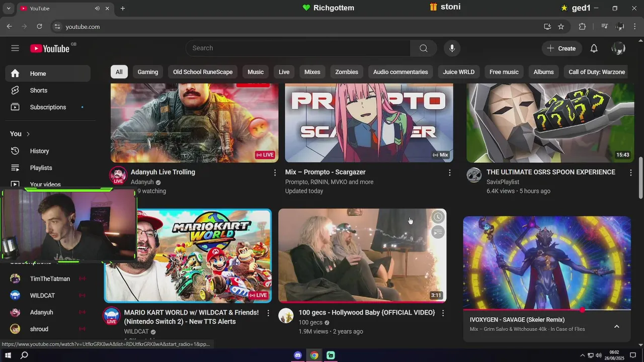
Task: Click the Adanyuh channel avatar beside video
Action: [x=118, y=175]
